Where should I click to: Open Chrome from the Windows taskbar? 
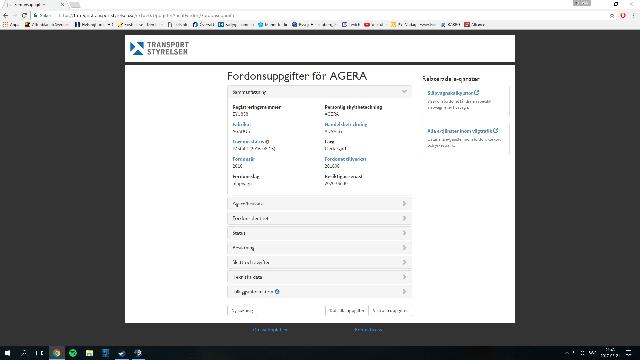56,353
